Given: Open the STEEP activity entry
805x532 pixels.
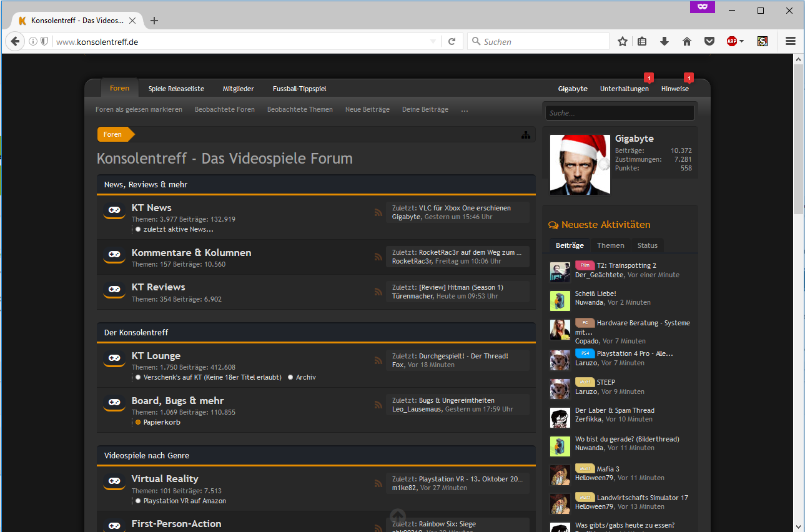Looking at the screenshot, I should (x=606, y=382).
